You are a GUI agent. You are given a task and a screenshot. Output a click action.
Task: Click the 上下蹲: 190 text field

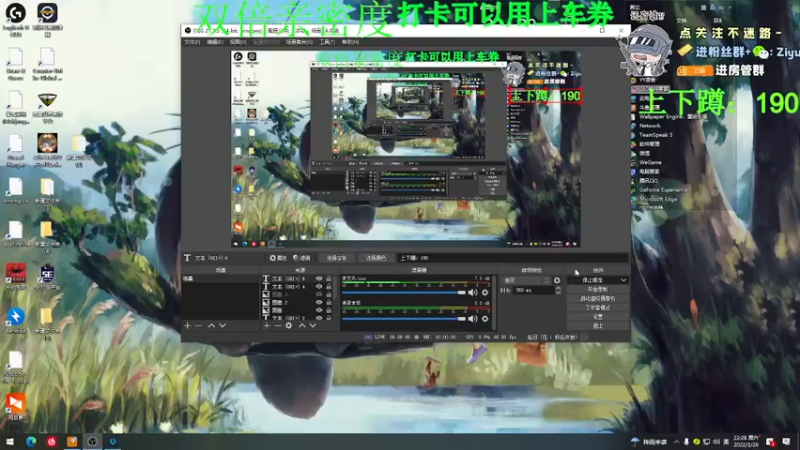click(513, 258)
